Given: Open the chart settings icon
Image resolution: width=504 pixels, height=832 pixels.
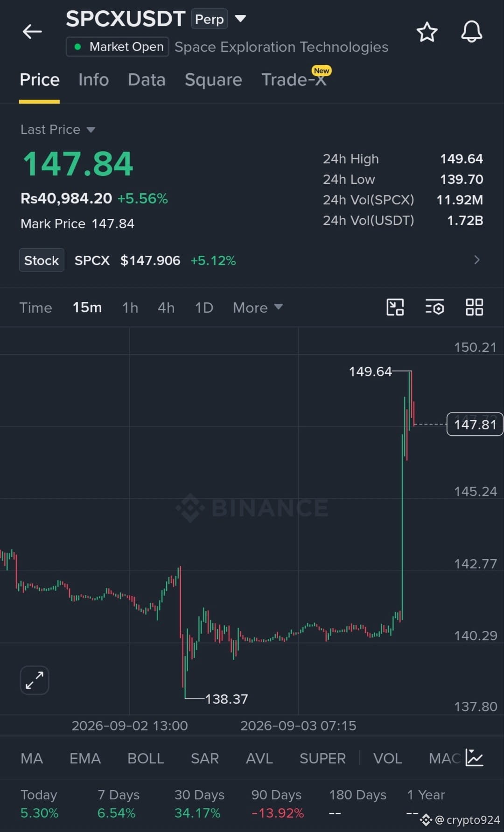Looking at the screenshot, I should [x=434, y=308].
